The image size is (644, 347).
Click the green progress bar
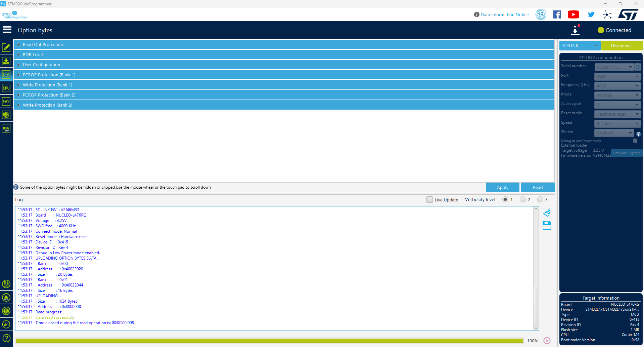pos(269,341)
